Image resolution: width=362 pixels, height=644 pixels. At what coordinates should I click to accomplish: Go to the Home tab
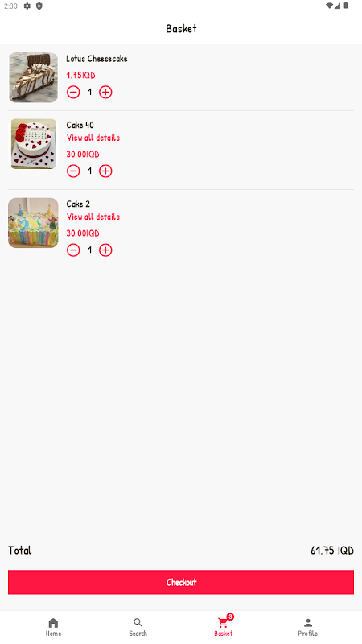click(53, 627)
